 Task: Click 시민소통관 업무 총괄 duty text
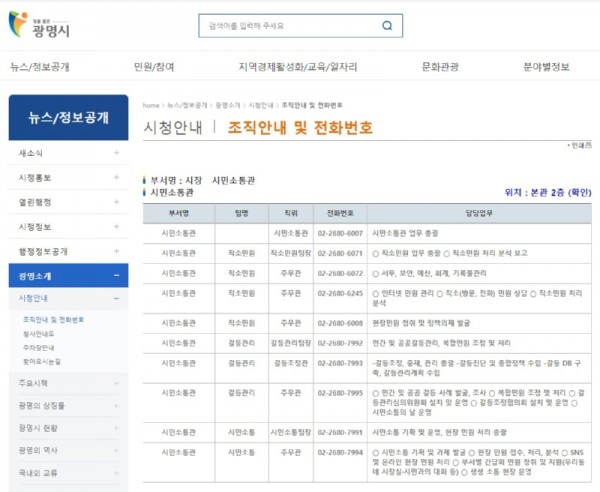405,233
